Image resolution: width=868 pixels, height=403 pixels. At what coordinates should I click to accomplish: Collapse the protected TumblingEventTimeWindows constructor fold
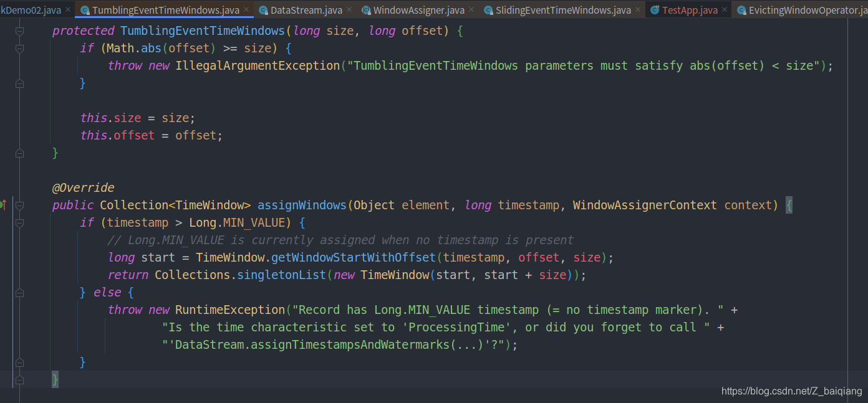tap(19, 31)
